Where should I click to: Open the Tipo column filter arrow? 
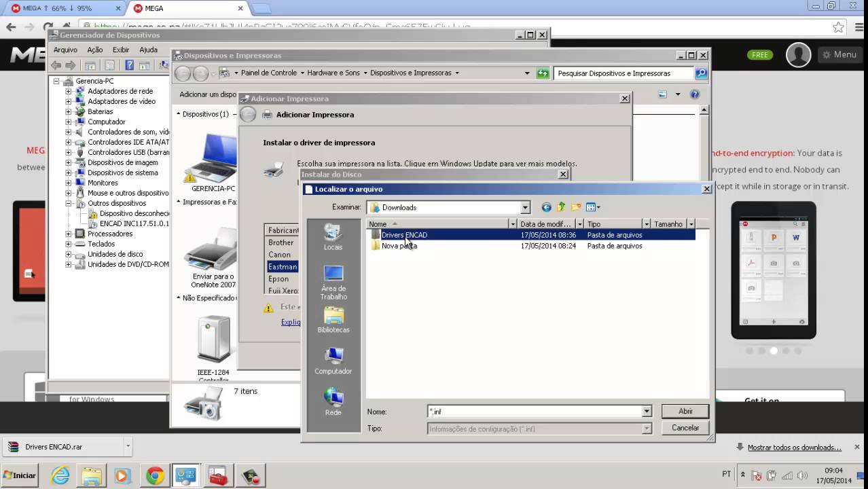click(x=647, y=223)
